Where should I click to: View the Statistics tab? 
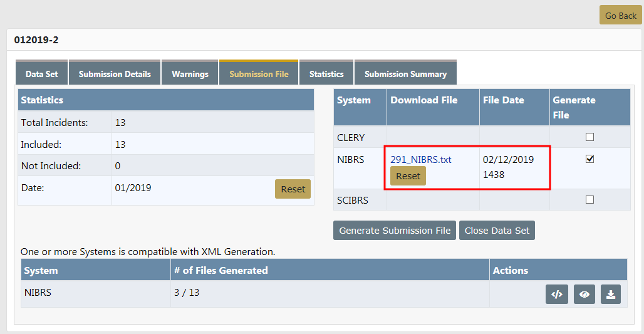pos(326,74)
